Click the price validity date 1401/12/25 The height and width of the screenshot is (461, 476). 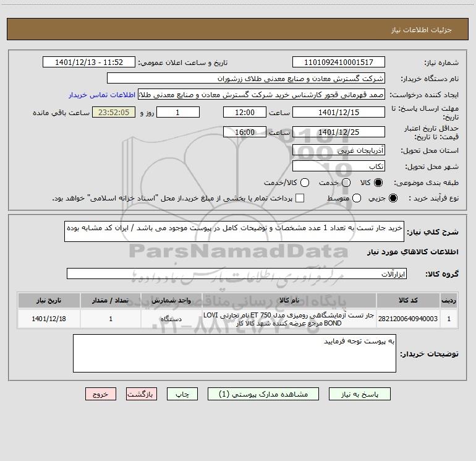(339, 132)
